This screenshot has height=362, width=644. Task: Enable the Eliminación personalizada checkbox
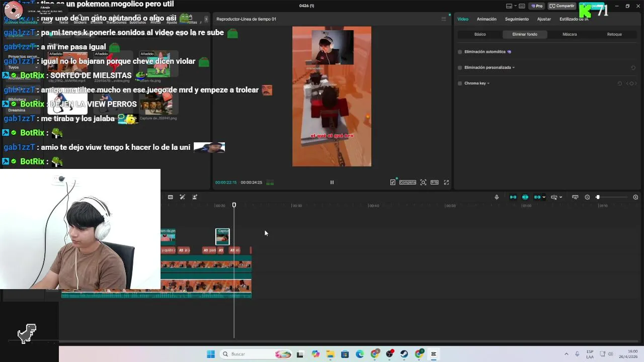tap(460, 67)
